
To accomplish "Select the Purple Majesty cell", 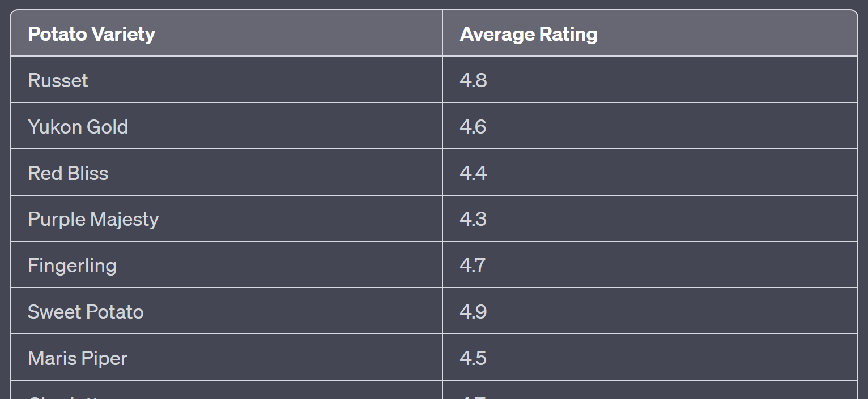I will [x=93, y=219].
